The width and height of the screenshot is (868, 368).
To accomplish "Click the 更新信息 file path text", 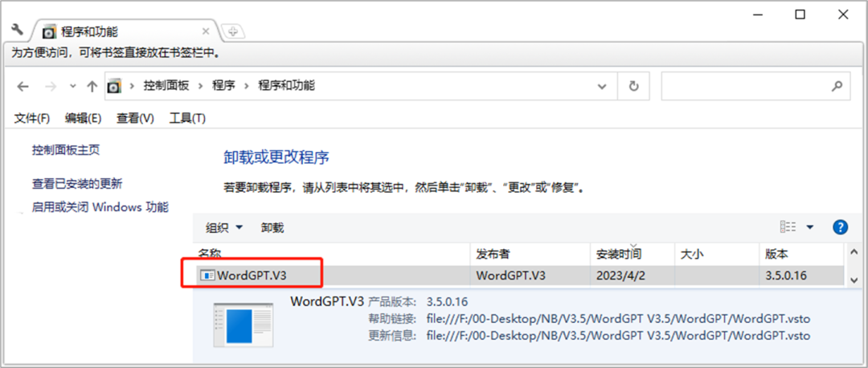I will 618,336.
